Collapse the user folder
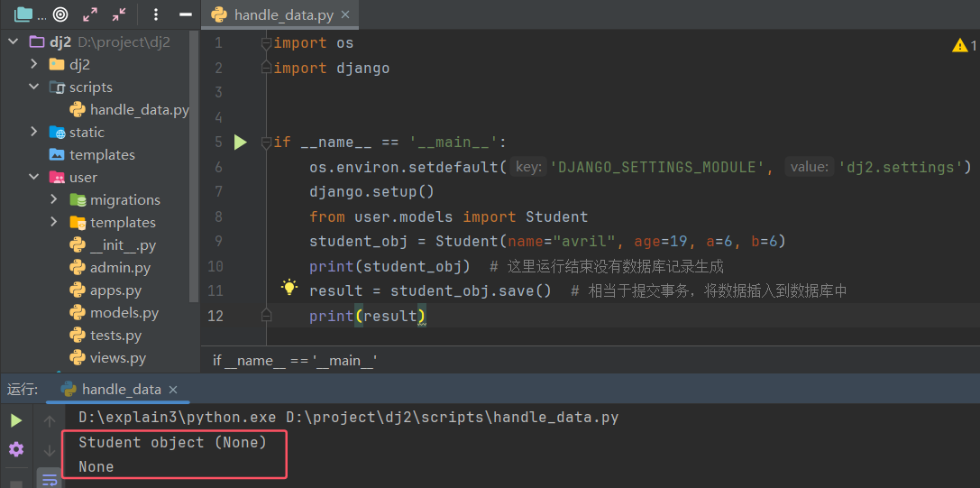 (33, 177)
